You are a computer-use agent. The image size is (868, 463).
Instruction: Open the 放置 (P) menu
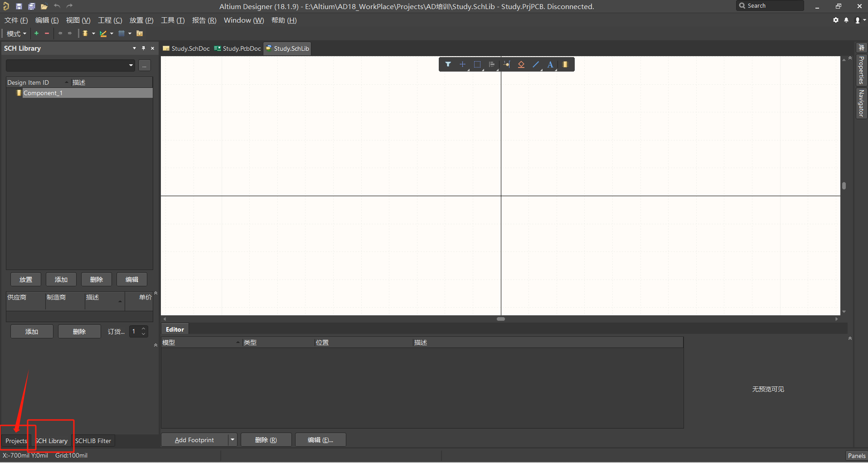coord(141,20)
